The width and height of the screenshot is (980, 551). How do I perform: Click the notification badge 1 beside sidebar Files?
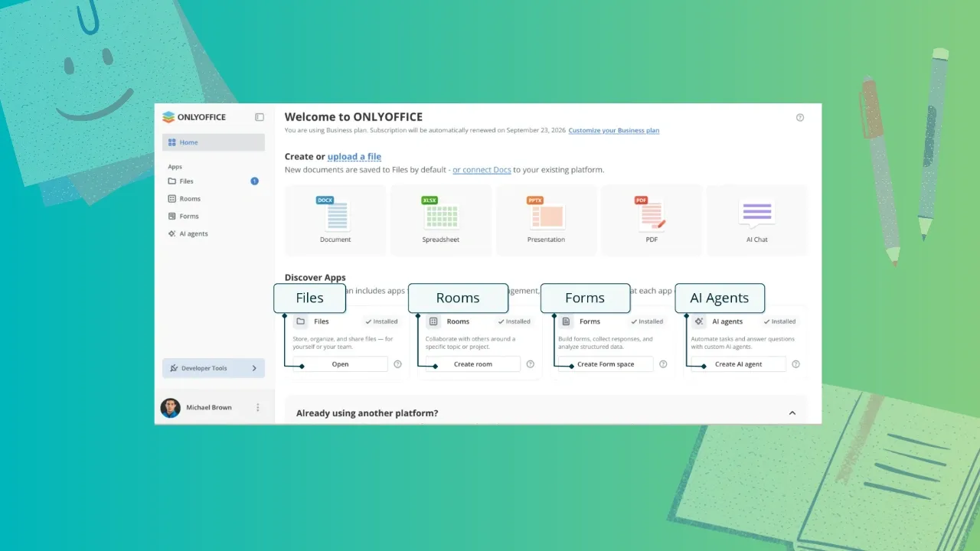(x=254, y=181)
